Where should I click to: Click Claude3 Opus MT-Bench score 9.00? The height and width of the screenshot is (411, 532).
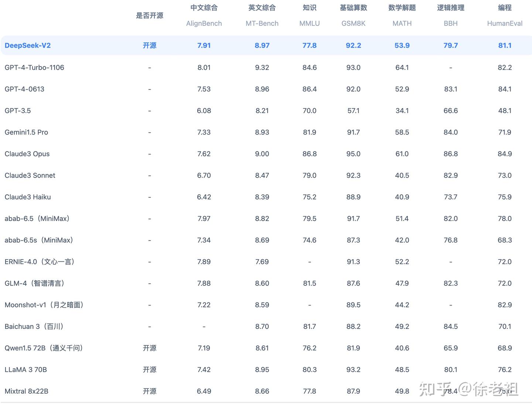262,154
